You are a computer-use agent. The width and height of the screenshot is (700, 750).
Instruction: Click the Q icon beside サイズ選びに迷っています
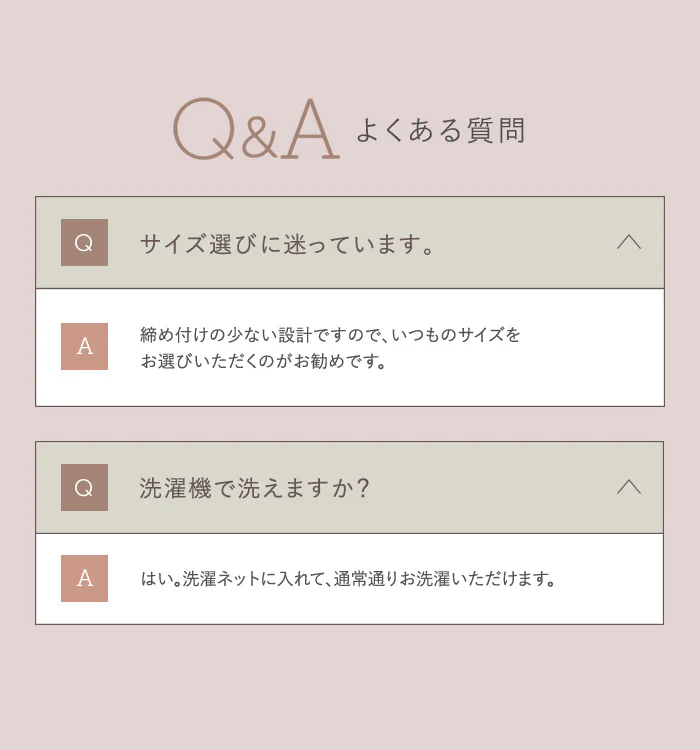84,243
